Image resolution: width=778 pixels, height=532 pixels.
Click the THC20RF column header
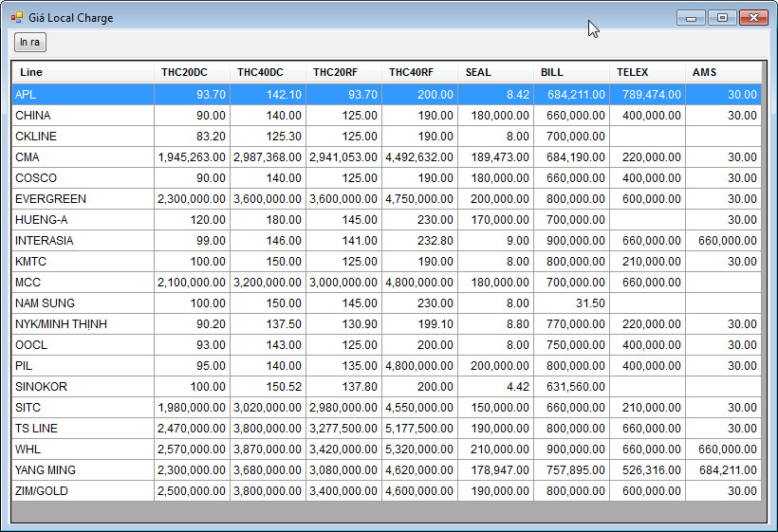(x=343, y=72)
